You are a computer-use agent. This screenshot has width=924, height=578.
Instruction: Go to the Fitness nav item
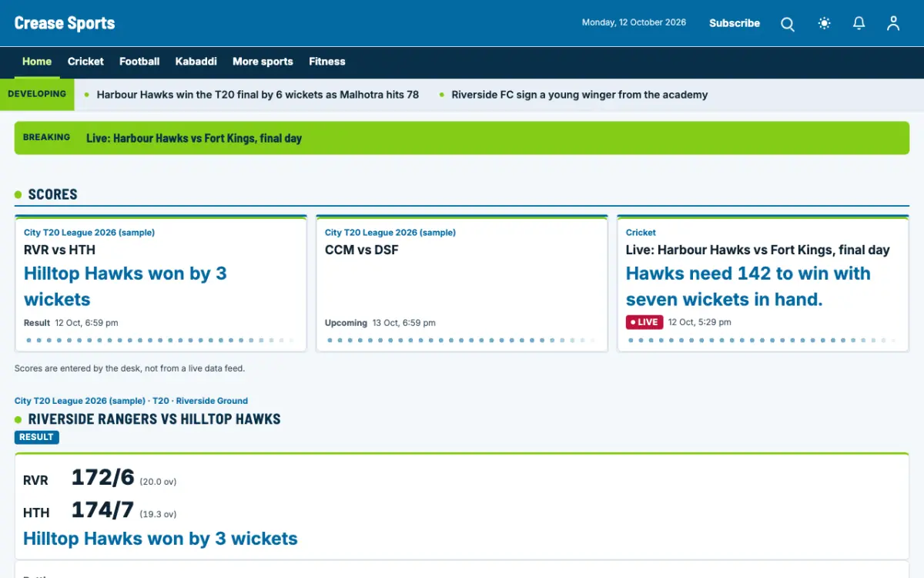coord(327,62)
